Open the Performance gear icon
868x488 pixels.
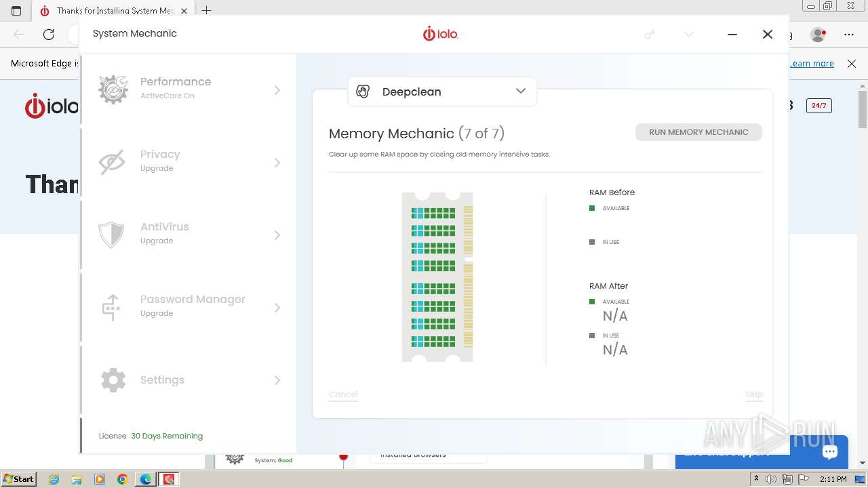[x=113, y=89]
